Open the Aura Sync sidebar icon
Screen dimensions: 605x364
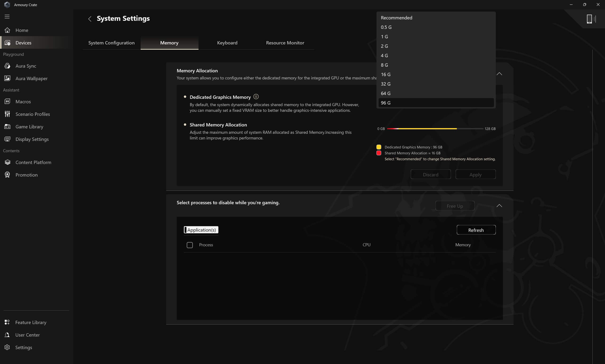tap(7, 66)
